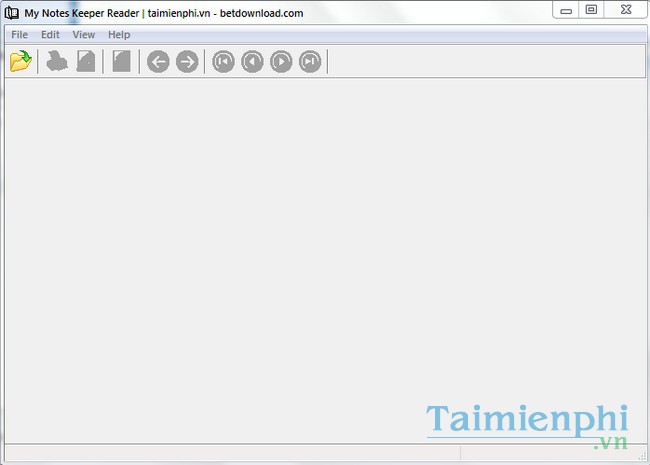Minimize the My Notes Keeper Reader window
The height and width of the screenshot is (465, 650).
(x=568, y=10)
